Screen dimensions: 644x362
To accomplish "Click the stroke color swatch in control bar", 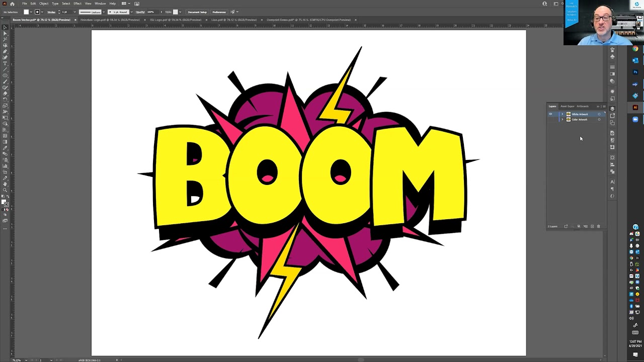I will pyautogui.click(x=37, y=12).
